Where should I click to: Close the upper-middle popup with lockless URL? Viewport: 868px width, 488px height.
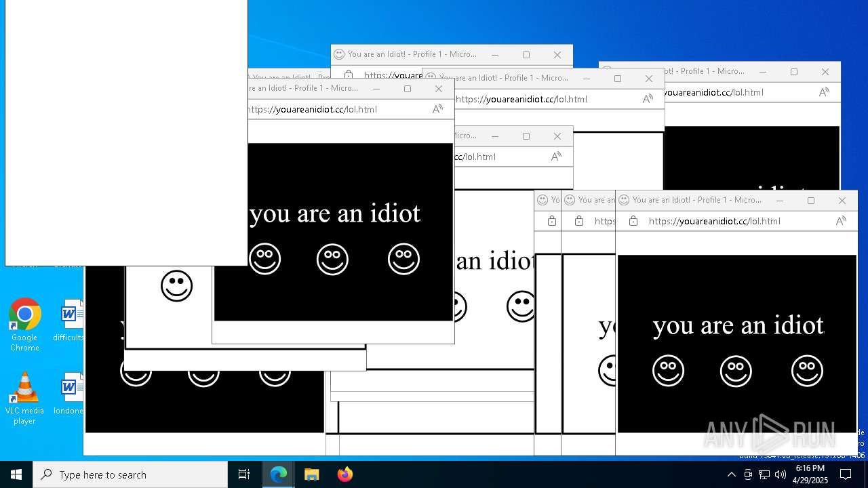coord(649,79)
